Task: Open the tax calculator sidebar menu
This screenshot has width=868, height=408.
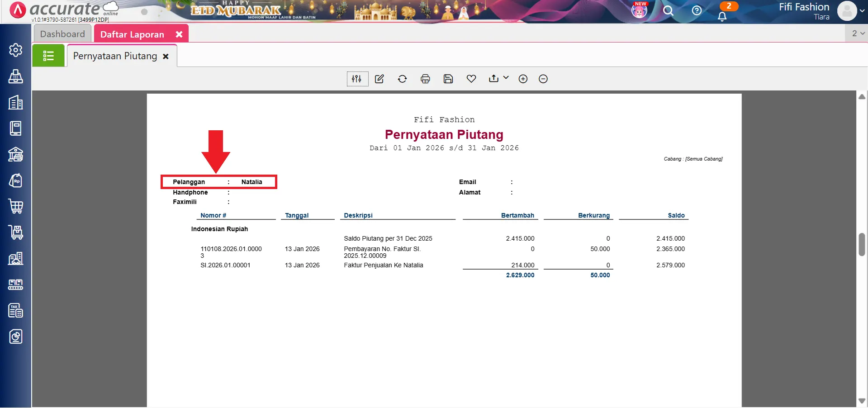Action: tap(16, 311)
